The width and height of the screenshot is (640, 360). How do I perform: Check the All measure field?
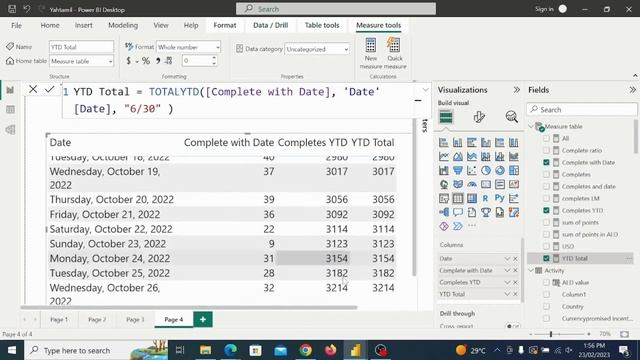(547, 138)
